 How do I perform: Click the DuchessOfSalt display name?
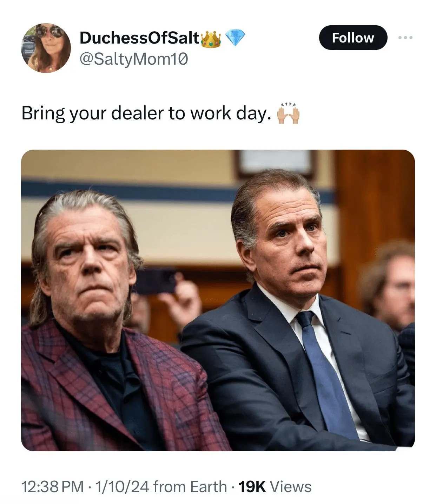pos(137,37)
